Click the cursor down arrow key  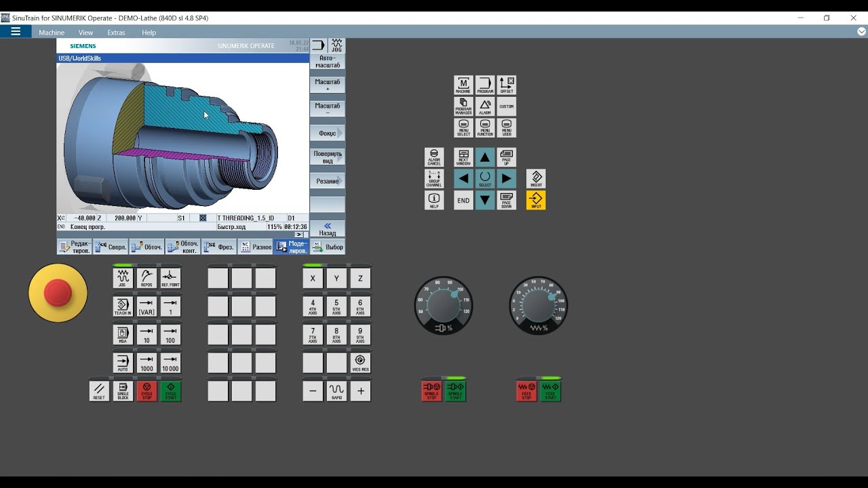[x=485, y=200]
